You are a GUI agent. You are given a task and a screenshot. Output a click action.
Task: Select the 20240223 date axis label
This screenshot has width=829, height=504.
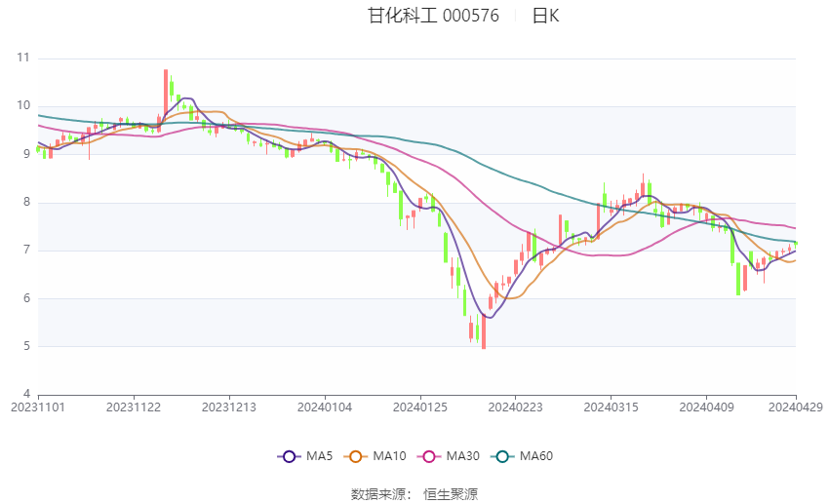516,407
